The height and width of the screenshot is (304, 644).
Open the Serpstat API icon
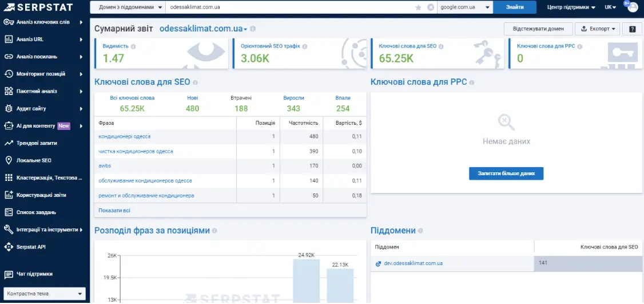(9, 247)
